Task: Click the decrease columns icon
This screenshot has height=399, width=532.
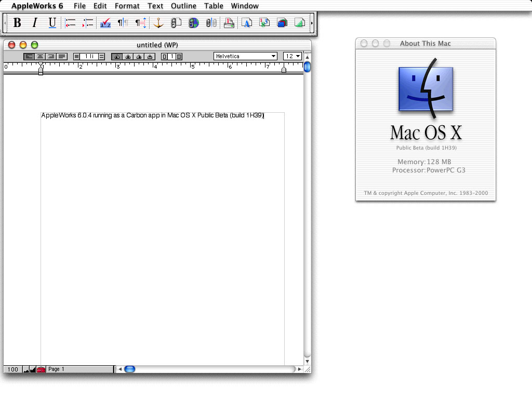Action: click(x=165, y=57)
